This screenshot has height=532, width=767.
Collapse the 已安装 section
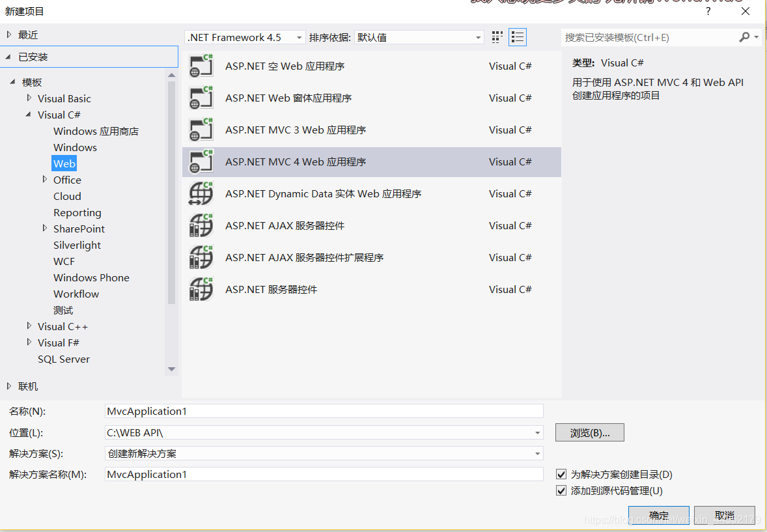pos(9,57)
